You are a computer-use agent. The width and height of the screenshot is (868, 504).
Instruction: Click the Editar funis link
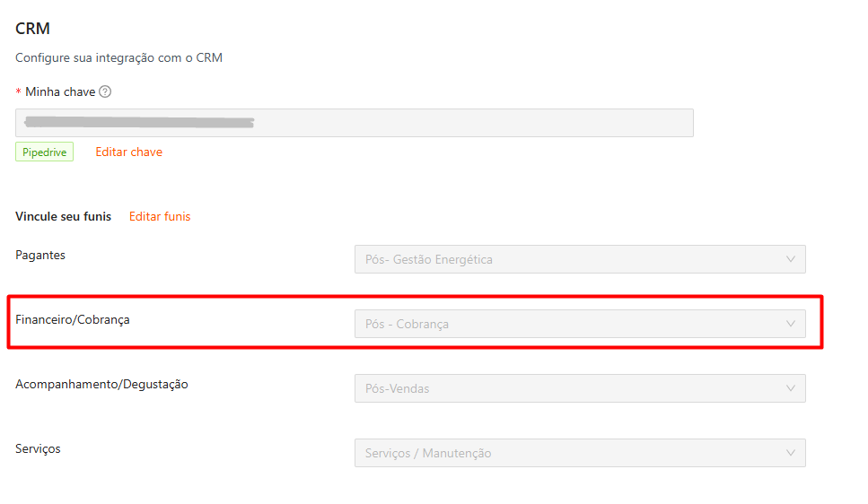point(160,216)
